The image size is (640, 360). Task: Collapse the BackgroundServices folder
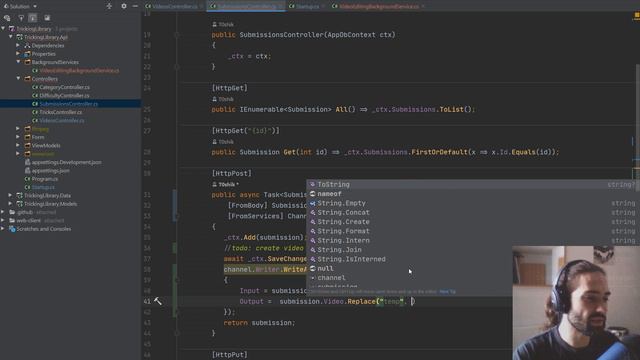pyautogui.click(x=18, y=62)
